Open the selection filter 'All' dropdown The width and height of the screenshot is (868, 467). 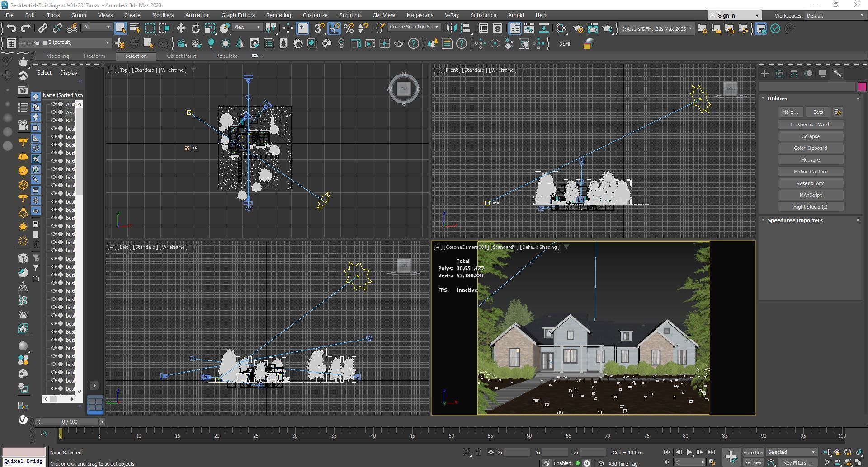point(97,27)
